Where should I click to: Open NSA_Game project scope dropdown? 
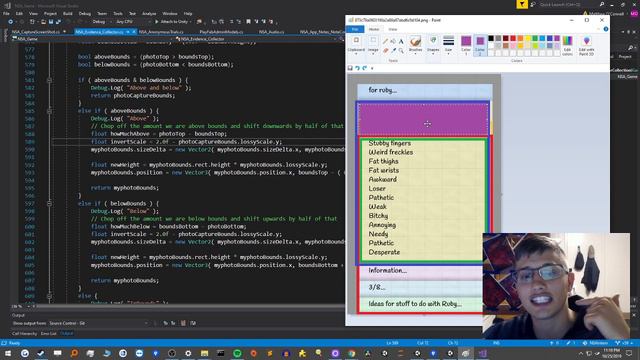[92, 39]
